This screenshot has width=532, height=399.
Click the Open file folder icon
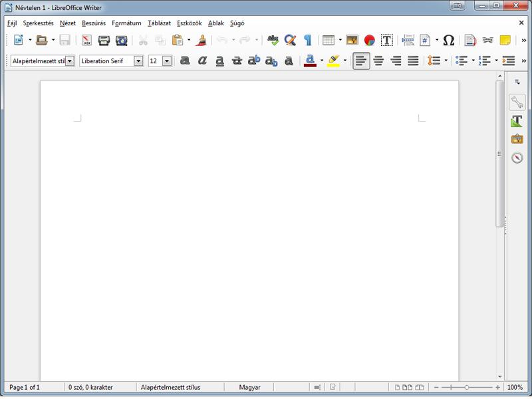click(42, 40)
